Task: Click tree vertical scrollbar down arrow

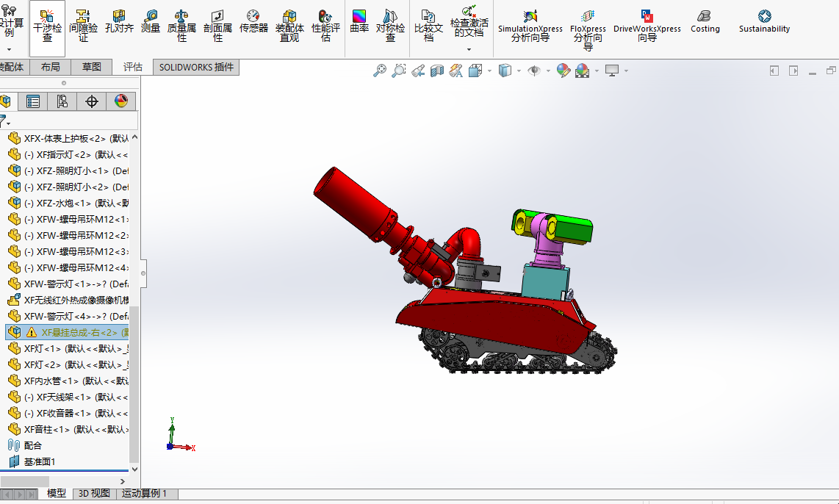Action: pyautogui.click(x=134, y=469)
